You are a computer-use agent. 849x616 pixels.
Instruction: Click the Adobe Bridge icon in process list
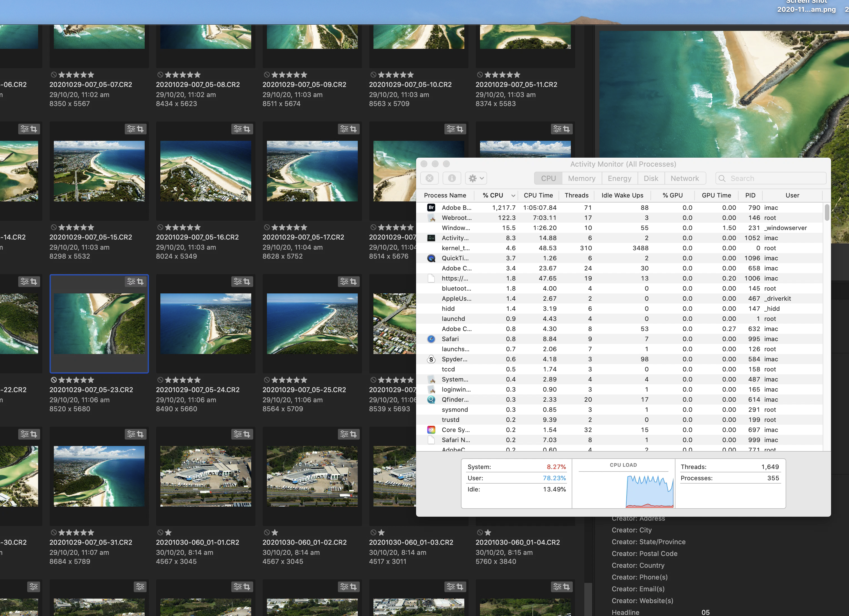click(x=431, y=208)
